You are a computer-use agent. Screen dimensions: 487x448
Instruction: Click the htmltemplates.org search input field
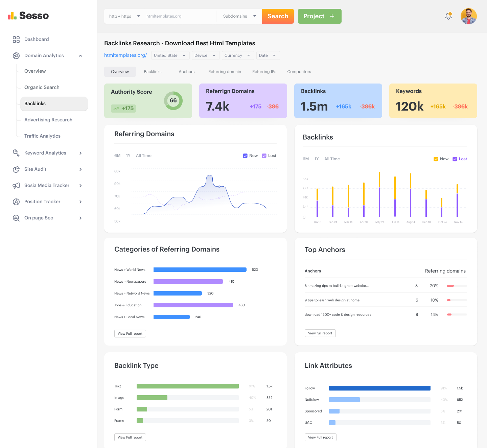click(x=179, y=16)
